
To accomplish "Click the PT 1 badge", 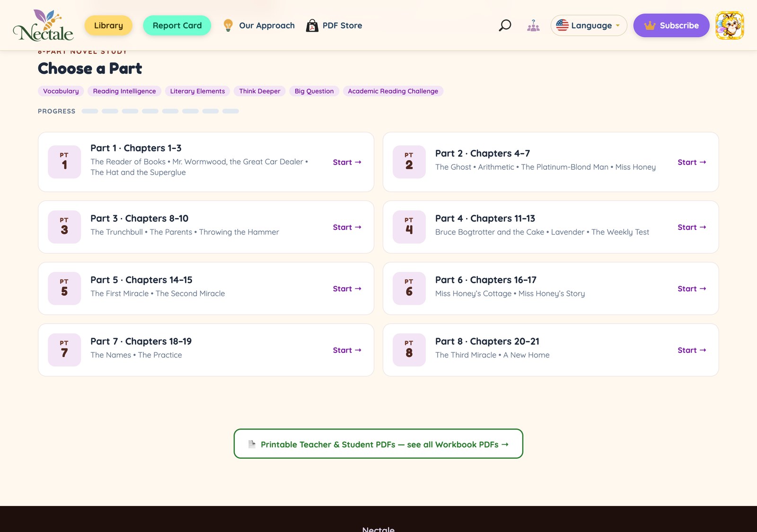I will [x=64, y=162].
